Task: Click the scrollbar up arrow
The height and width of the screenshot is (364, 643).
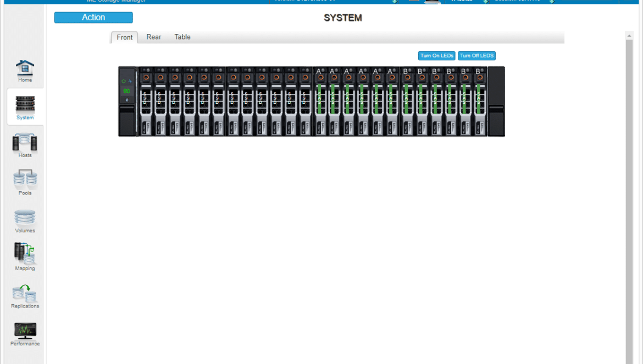Action: pyautogui.click(x=629, y=36)
